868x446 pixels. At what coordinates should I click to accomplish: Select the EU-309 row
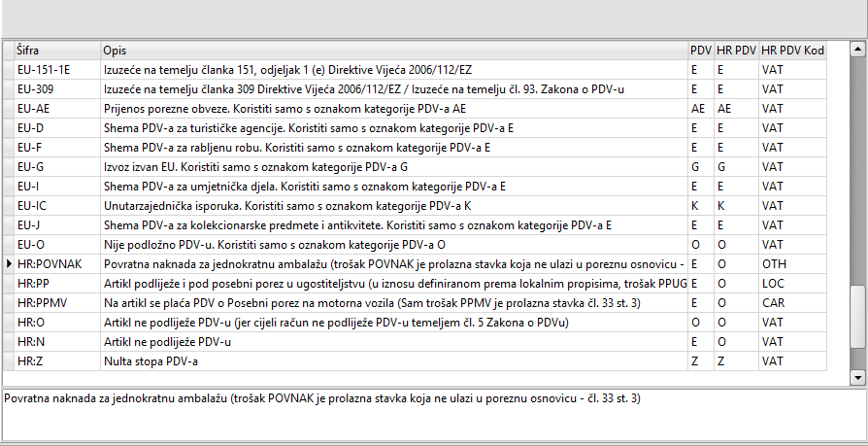[x=35, y=88]
